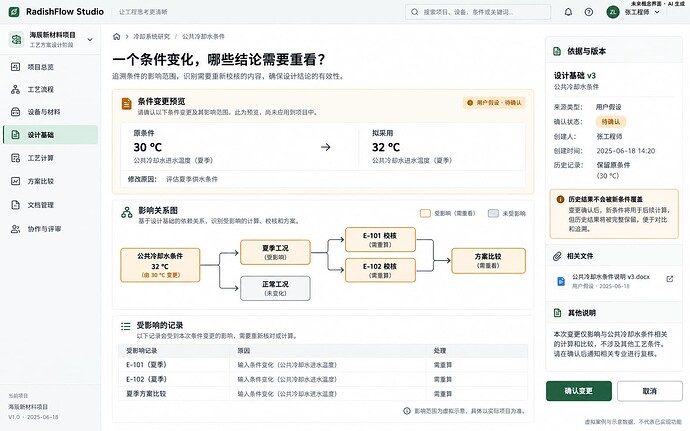Click the ZL user avatar

click(613, 12)
